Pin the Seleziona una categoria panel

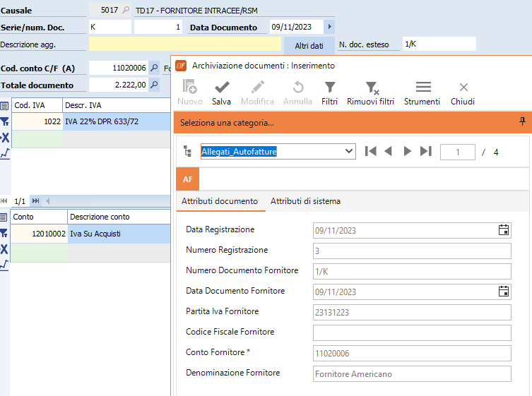pos(523,121)
